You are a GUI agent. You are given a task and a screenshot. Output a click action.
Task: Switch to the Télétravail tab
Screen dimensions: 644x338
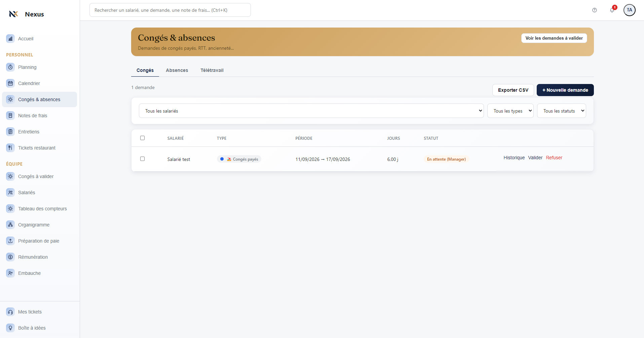tap(212, 70)
